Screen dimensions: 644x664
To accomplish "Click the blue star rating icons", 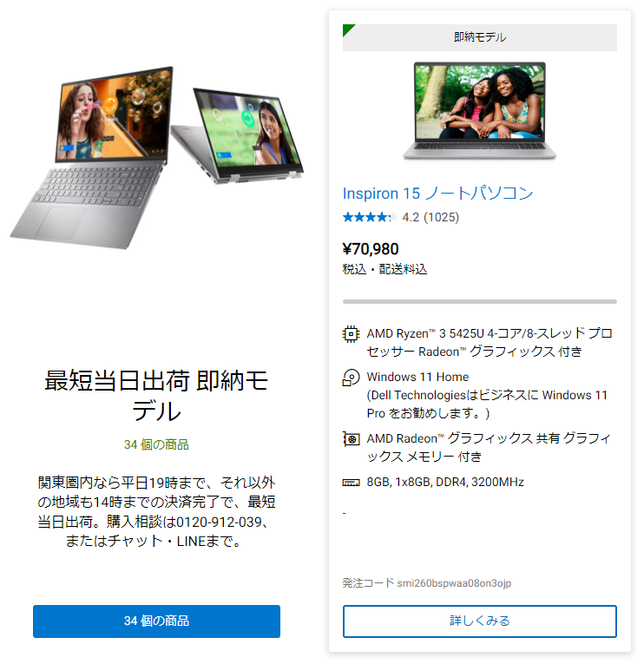I will pyautogui.click(x=370, y=217).
